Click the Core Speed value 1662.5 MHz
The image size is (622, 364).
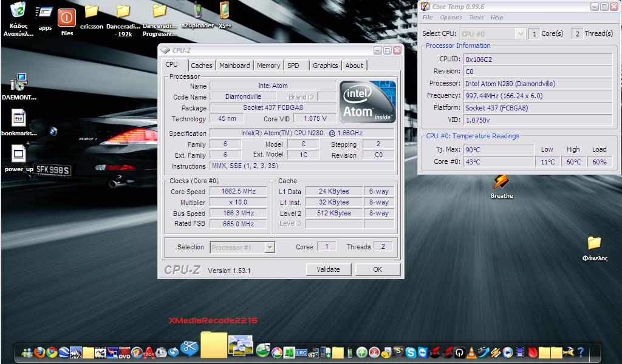pyautogui.click(x=238, y=191)
